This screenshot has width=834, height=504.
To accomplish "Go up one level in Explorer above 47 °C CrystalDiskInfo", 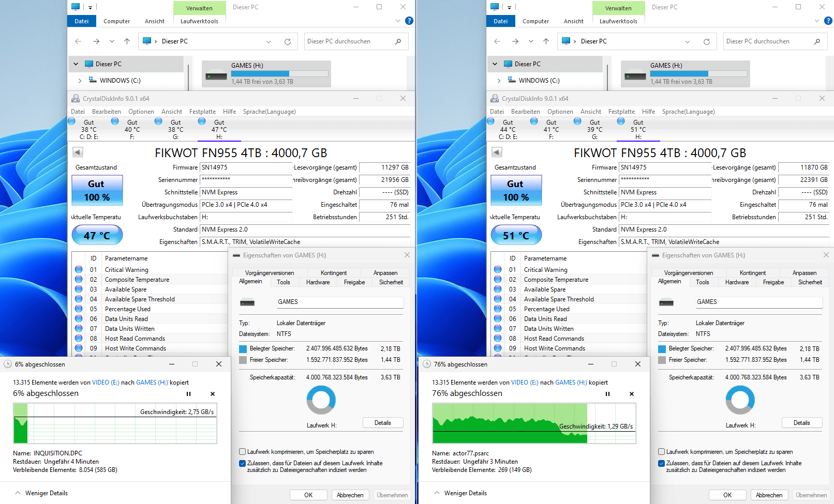I will 127,41.
